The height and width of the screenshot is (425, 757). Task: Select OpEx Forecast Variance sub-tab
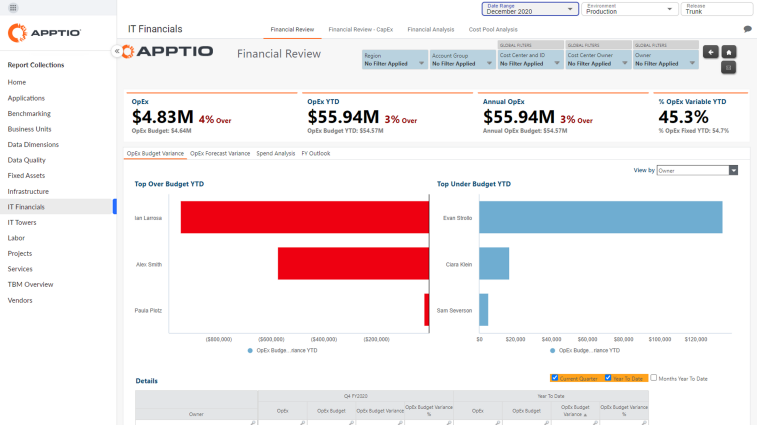click(220, 154)
